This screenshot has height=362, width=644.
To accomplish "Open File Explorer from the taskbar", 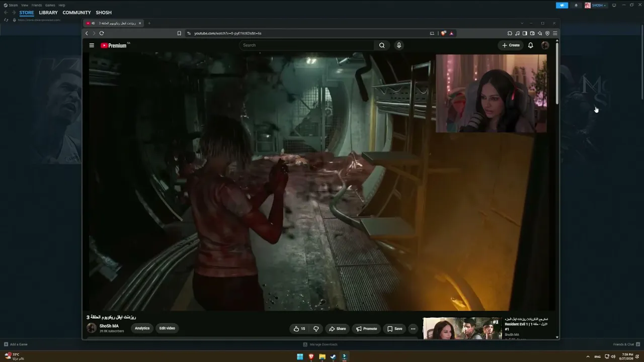I will point(322,357).
